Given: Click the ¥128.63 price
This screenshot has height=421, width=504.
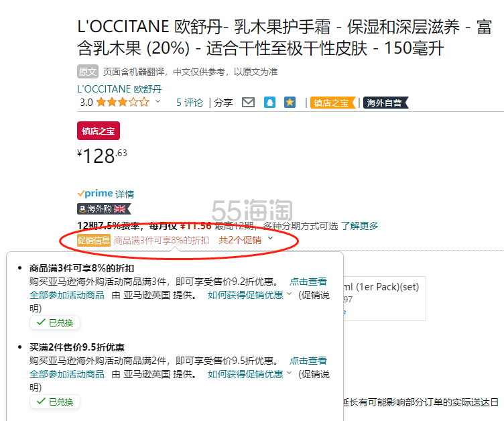Looking at the screenshot, I should tap(103, 156).
